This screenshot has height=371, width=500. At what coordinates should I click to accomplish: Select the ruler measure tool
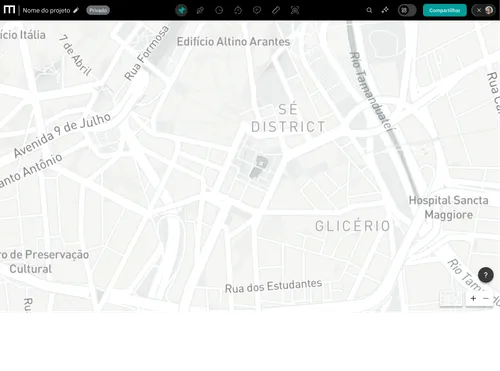276,10
